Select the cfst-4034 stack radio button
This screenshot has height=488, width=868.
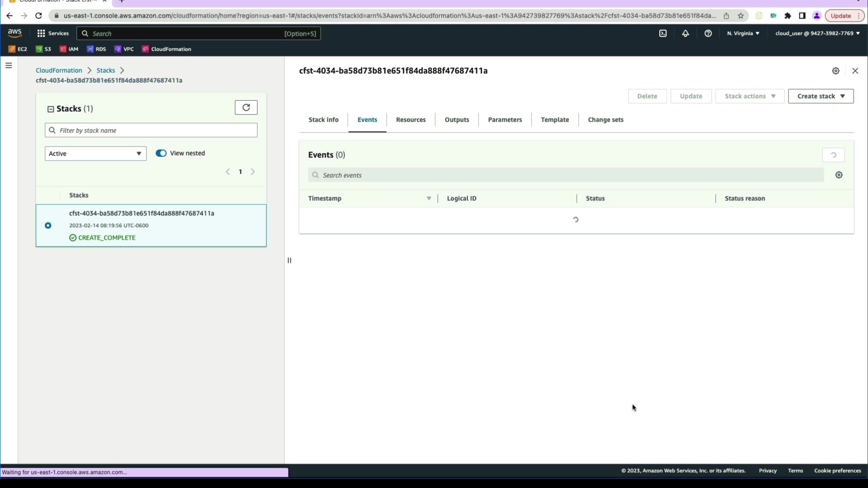[x=48, y=225]
